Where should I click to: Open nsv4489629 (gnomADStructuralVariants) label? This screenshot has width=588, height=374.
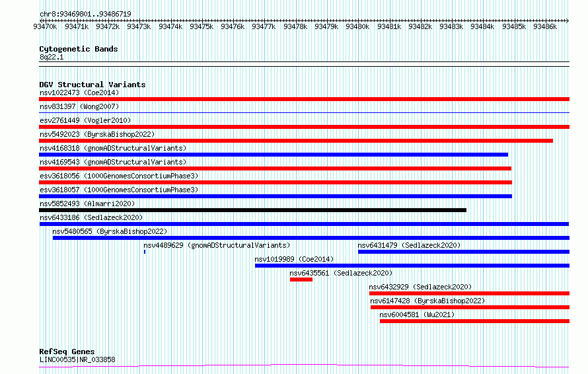217,245
